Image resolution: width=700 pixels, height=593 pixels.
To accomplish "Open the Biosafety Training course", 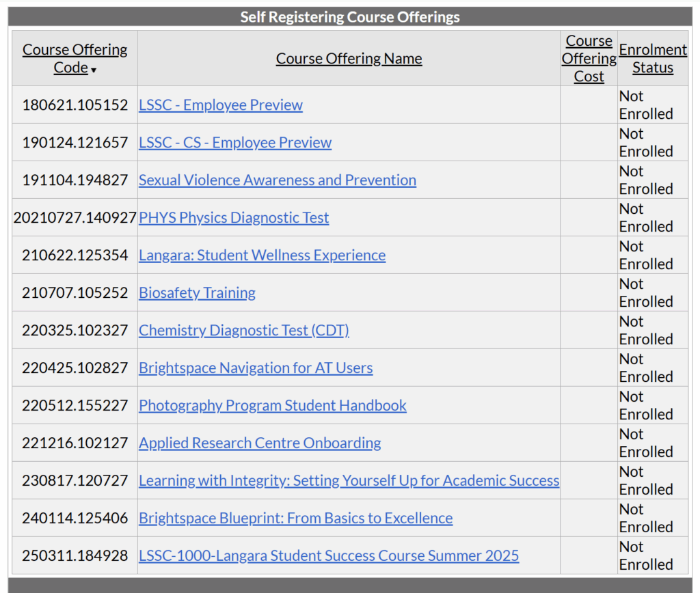I will pyautogui.click(x=197, y=292).
